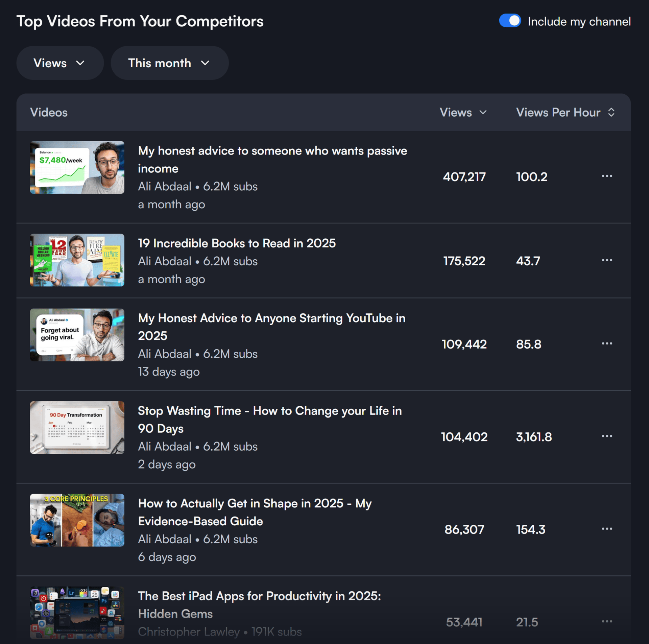Click the 43.7 views per hour value

528,261
